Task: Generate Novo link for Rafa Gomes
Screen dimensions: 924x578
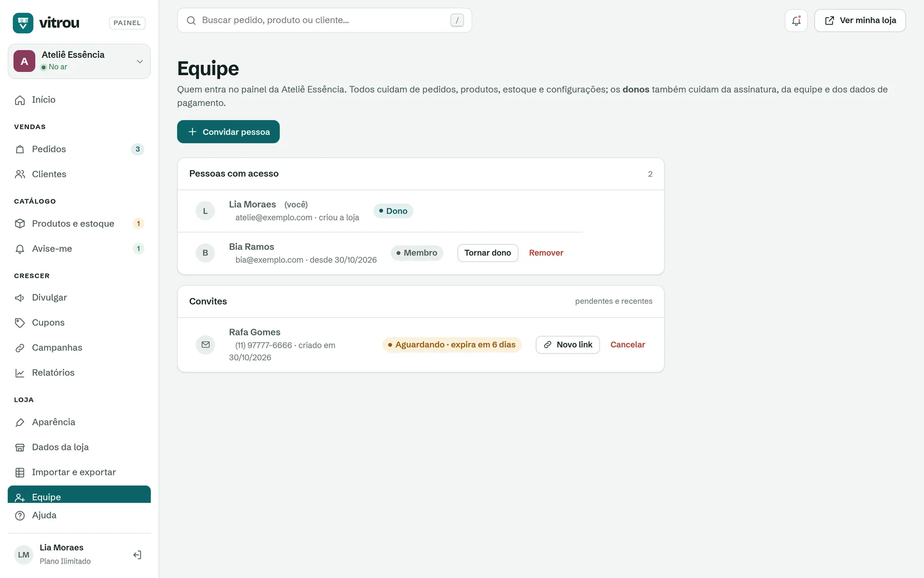Action: (568, 345)
